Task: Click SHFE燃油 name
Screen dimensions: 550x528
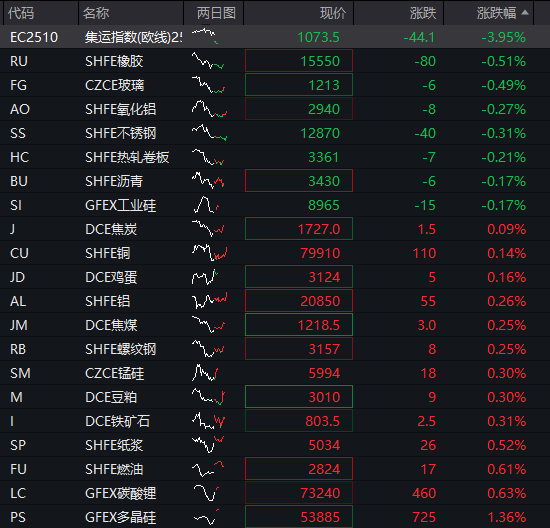Action: pos(114,469)
